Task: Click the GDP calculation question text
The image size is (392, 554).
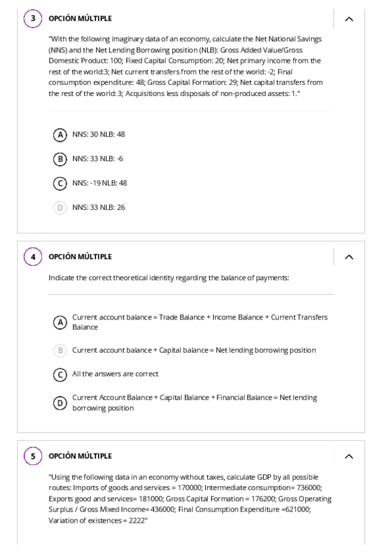Action: pos(189,498)
